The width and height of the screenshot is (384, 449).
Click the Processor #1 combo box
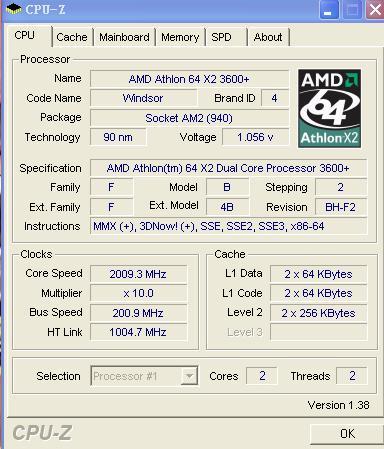pyautogui.click(x=144, y=376)
